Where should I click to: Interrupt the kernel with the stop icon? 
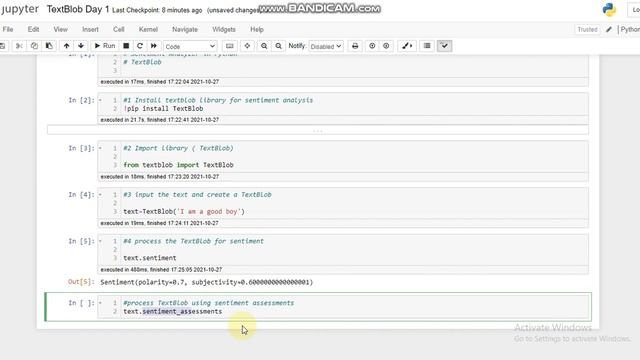[126, 46]
